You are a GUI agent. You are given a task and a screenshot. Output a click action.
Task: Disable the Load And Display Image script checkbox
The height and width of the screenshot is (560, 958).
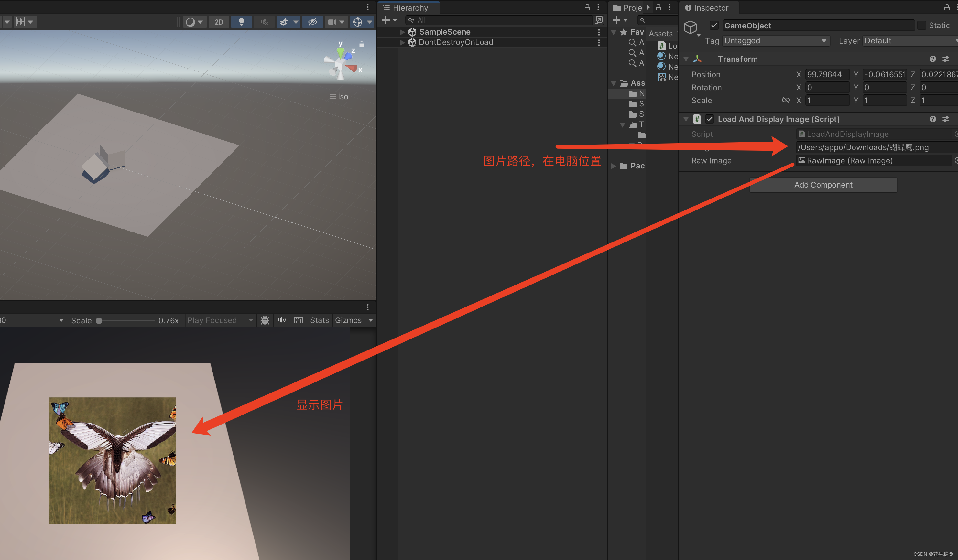point(710,119)
